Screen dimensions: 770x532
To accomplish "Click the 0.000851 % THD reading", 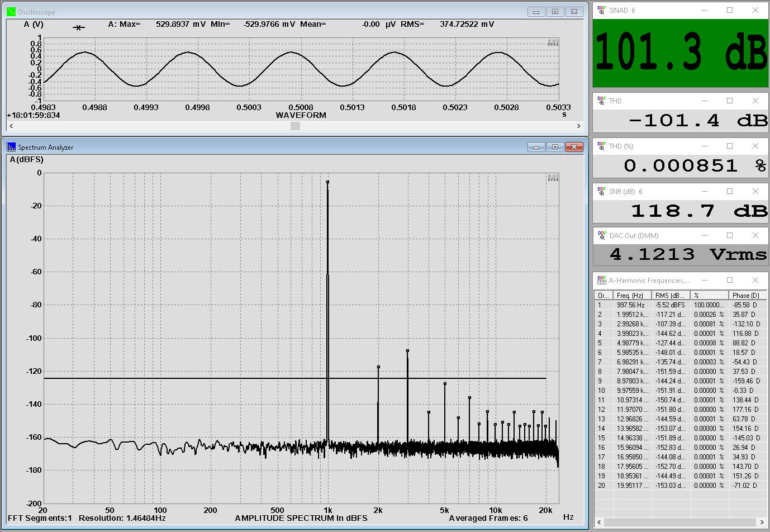I will coord(695,165).
